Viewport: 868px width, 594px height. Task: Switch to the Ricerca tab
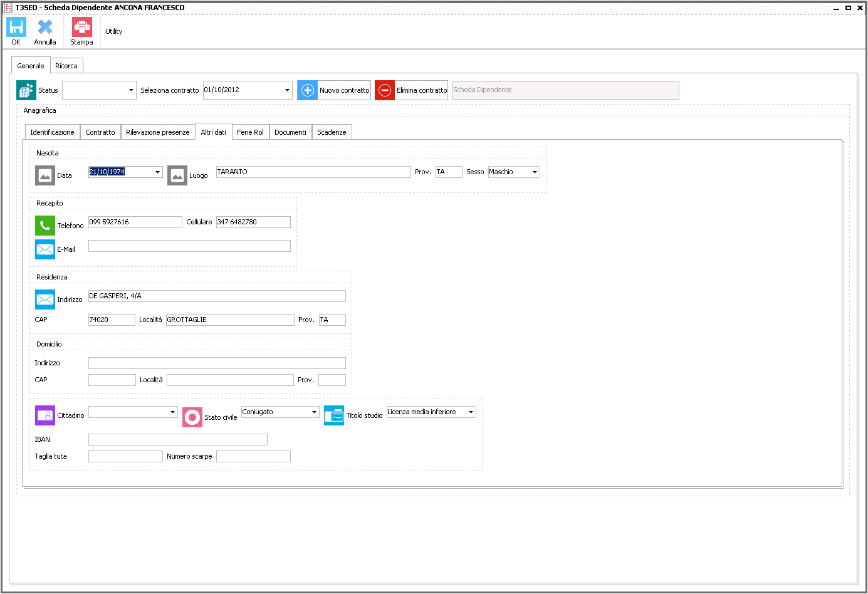pos(66,66)
